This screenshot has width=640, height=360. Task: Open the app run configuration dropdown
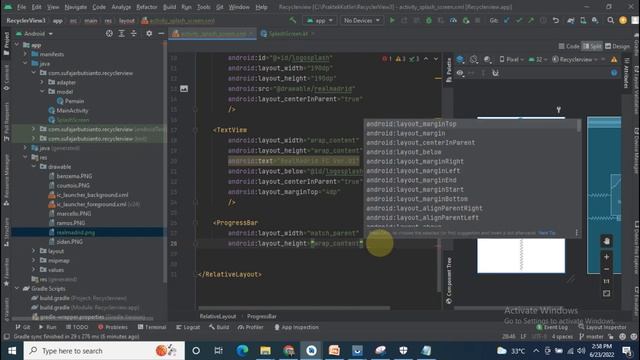[320, 20]
